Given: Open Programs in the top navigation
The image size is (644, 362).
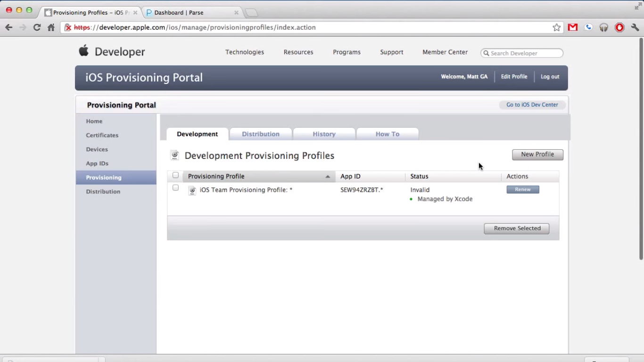Looking at the screenshot, I should click(347, 52).
